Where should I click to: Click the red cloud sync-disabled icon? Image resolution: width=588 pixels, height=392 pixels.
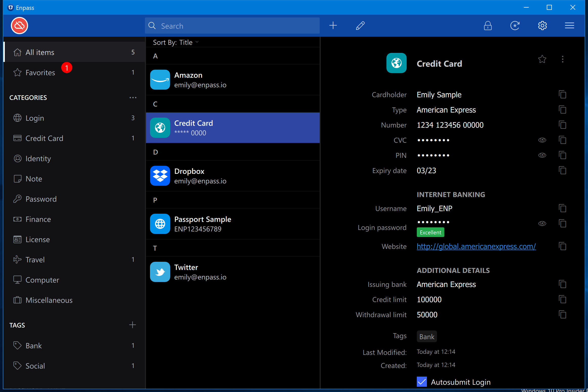point(19,26)
